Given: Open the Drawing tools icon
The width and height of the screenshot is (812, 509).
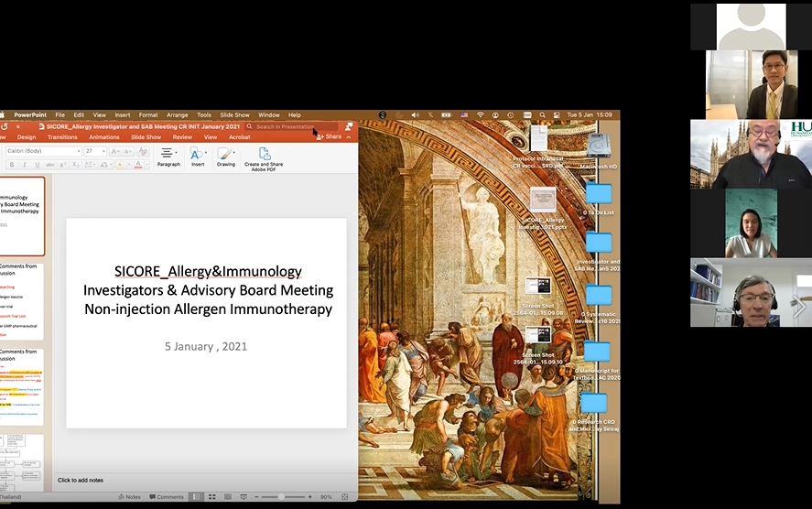Looking at the screenshot, I should [x=226, y=154].
